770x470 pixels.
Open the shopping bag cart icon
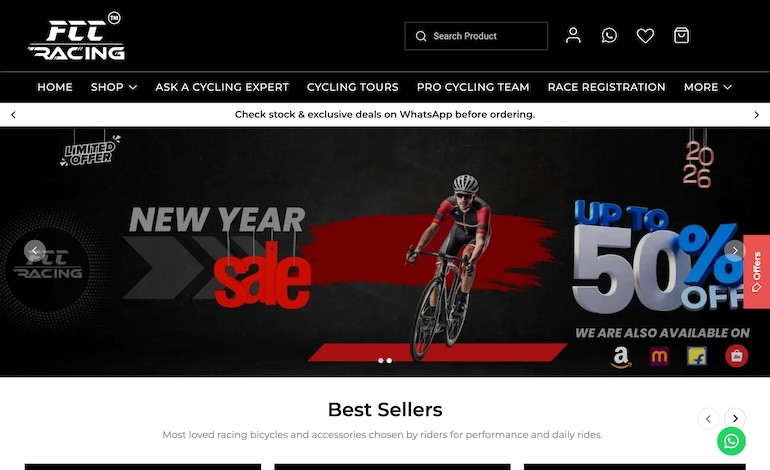681,35
